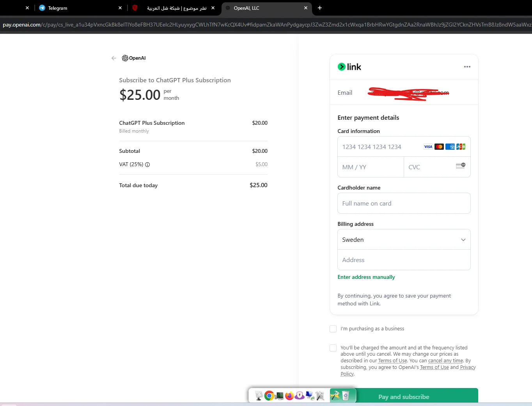Click 'Enter payment details' heading

(x=368, y=117)
